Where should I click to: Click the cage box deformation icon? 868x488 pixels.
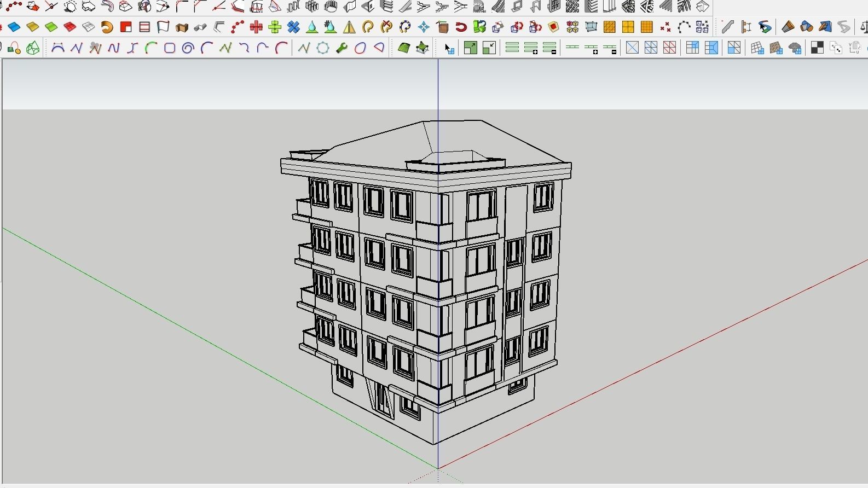point(591,27)
